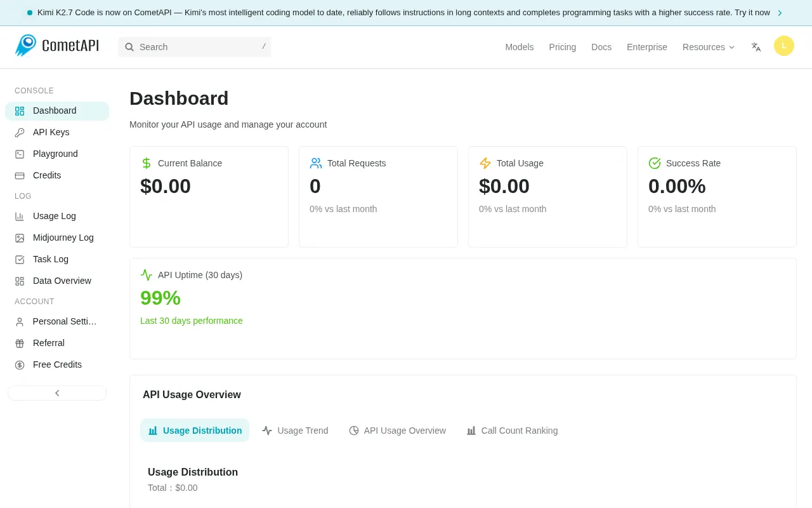Screen dimensions: 812x508
Task: Open the Docs navigation link
Action: point(601,47)
